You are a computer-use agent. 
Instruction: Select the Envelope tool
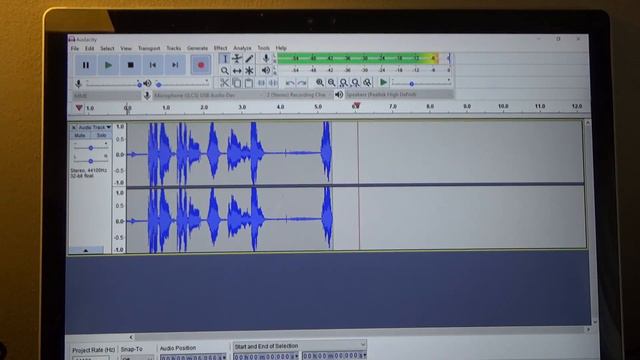click(237, 59)
